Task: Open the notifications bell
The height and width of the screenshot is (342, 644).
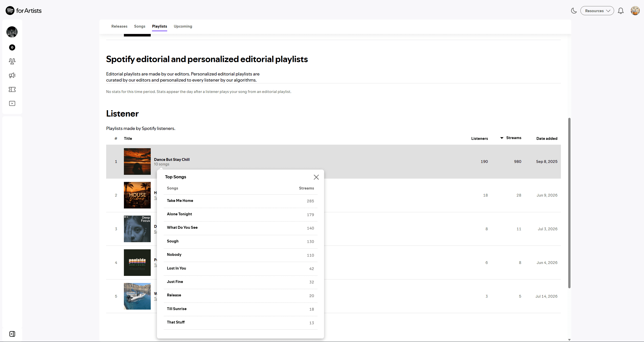Action: point(621,11)
